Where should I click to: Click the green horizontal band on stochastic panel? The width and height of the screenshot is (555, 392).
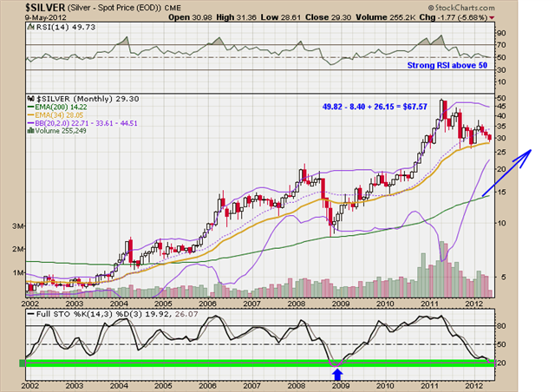[260, 362]
